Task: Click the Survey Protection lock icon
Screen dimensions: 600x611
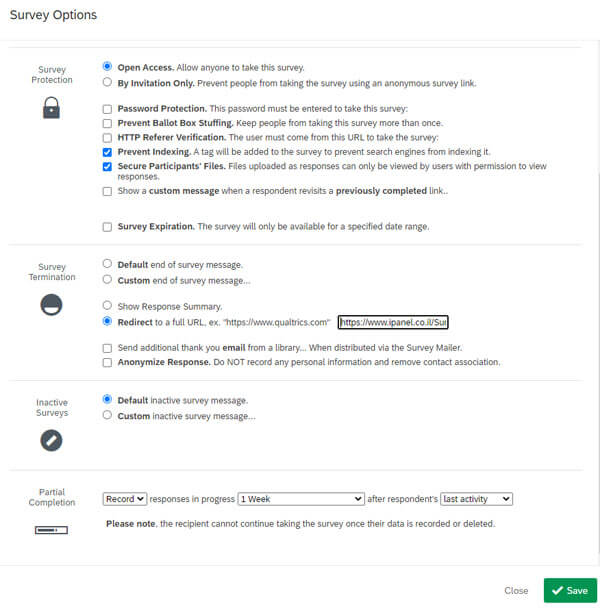Action: pyautogui.click(x=51, y=108)
